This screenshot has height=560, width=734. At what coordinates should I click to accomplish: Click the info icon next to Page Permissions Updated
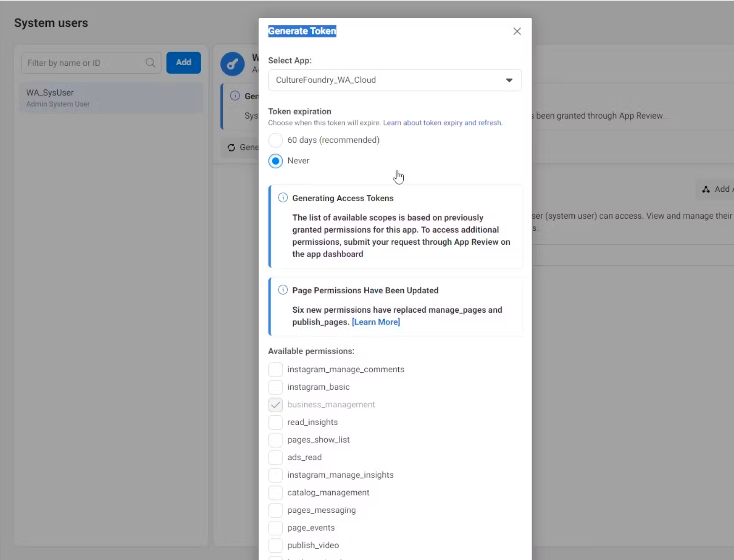[283, 290]
